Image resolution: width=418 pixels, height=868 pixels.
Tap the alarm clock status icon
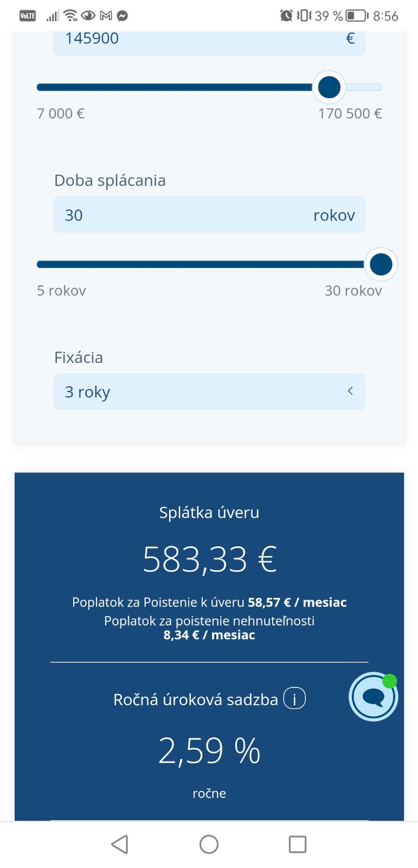point(286,16)
